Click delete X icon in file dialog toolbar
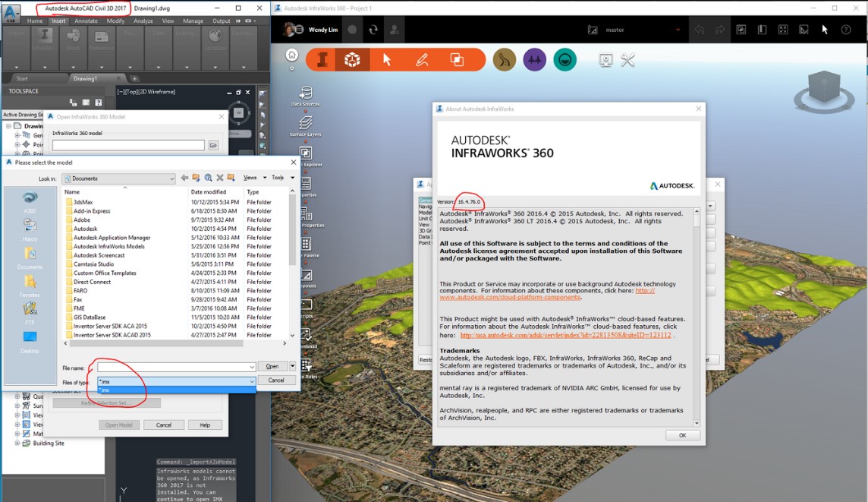 tap(220, 178)
